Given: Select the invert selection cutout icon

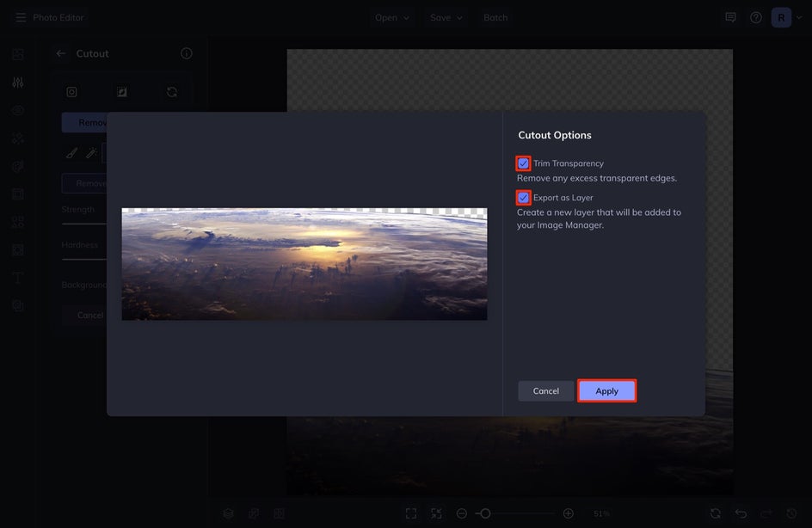Looking at the screenshot, I should (x=121, y=92).
